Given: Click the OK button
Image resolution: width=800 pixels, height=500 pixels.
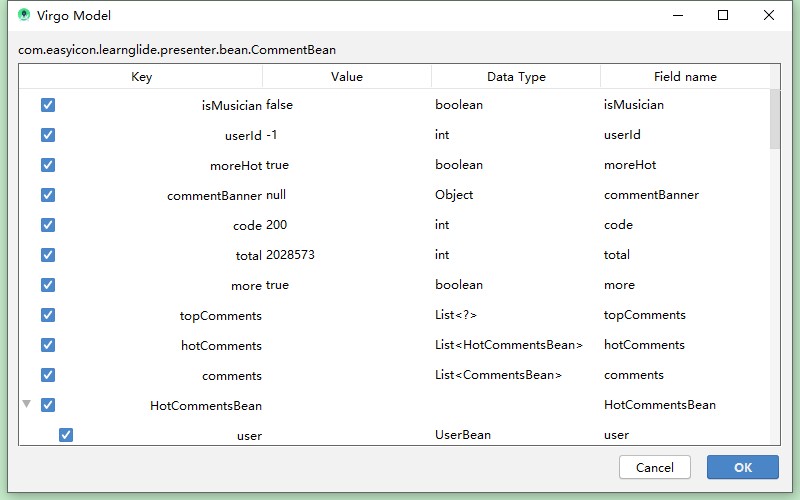Looking at the screenshot, I should [x=742, y=467].
